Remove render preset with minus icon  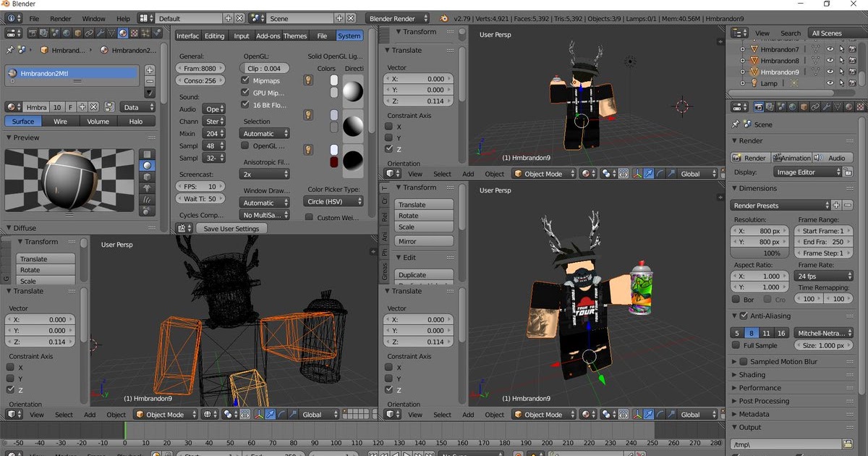[x=847, y=206]
